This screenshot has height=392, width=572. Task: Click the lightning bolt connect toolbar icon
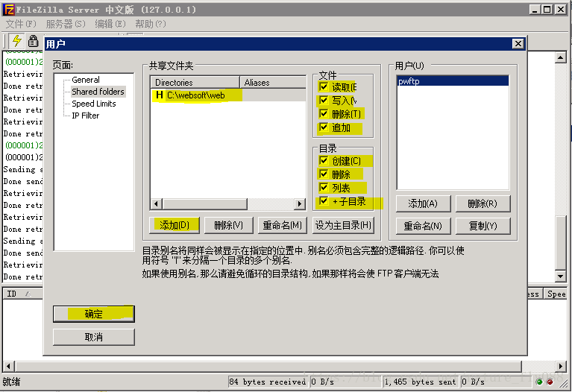click(x=16, y=40)
